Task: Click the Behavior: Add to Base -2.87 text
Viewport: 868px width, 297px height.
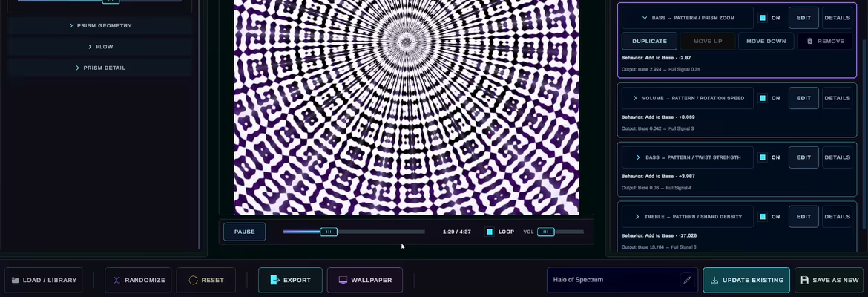Action: pos(656,58)
